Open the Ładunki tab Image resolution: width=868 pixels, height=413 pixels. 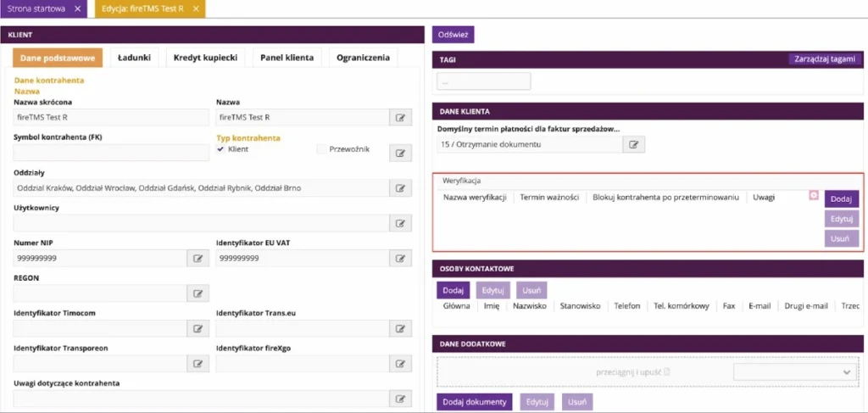(x=135, y=58)
